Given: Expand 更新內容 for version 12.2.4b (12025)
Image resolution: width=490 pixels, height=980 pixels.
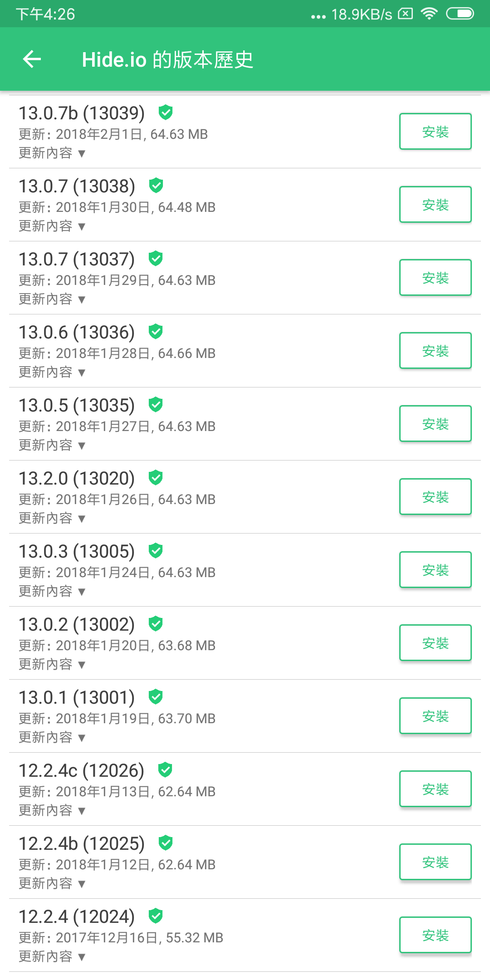Looking at the screenshot, I should (x=52, y=883).
